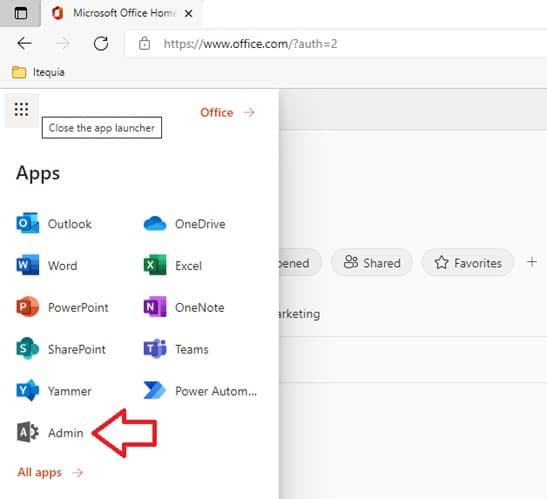Refresh the current browser page
The height and width of the screenshot is (499, 547).
(x=101, y=44)
